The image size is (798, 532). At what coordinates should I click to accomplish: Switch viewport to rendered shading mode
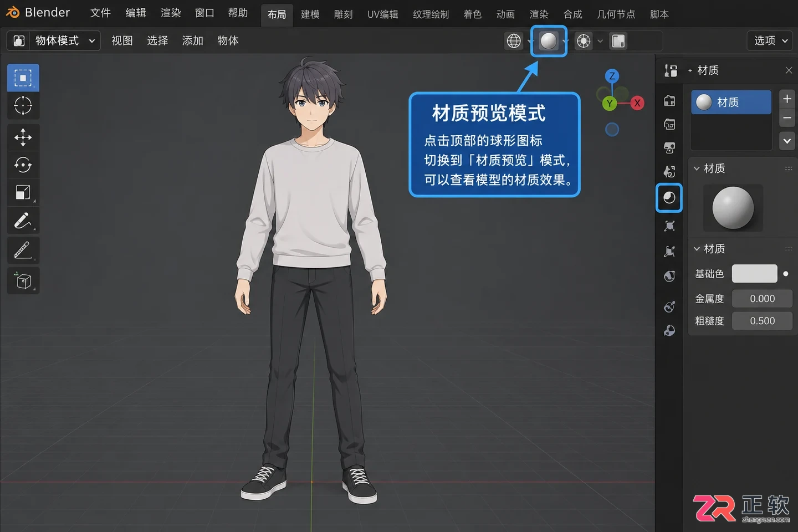[584, 41]
